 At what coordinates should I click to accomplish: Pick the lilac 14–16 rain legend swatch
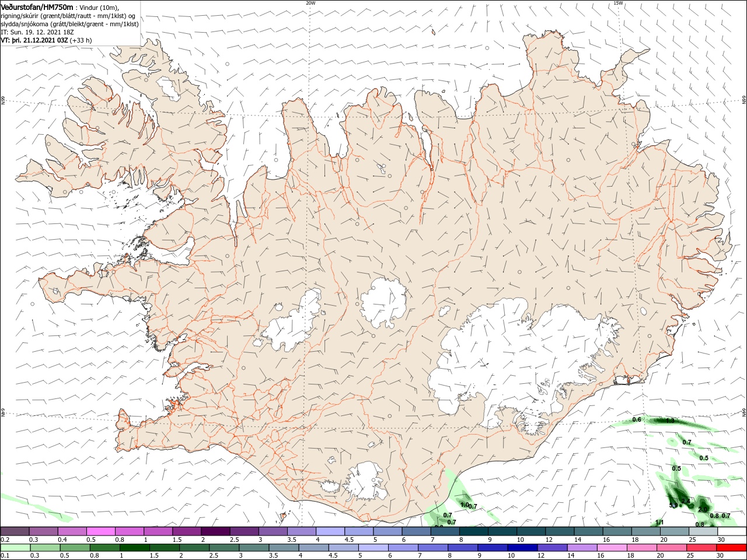(x=582, y=548)
